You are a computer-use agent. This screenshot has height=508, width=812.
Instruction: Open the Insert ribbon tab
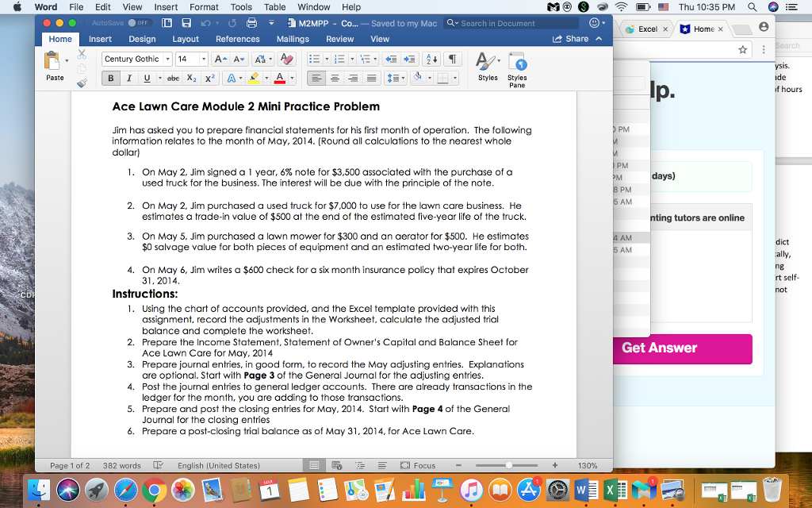coord(100,39)
